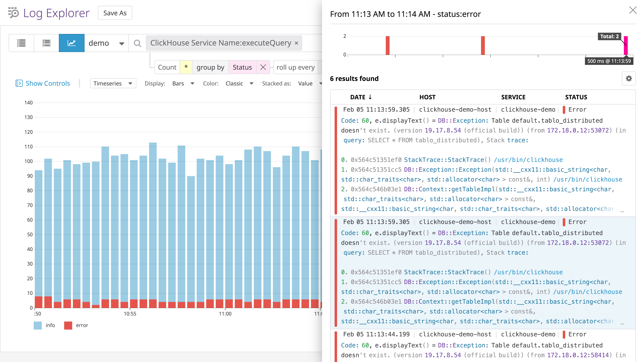The image size is (644, 362).
Task: Click the Log Explorer logo icon
Action: click(13, 13)
